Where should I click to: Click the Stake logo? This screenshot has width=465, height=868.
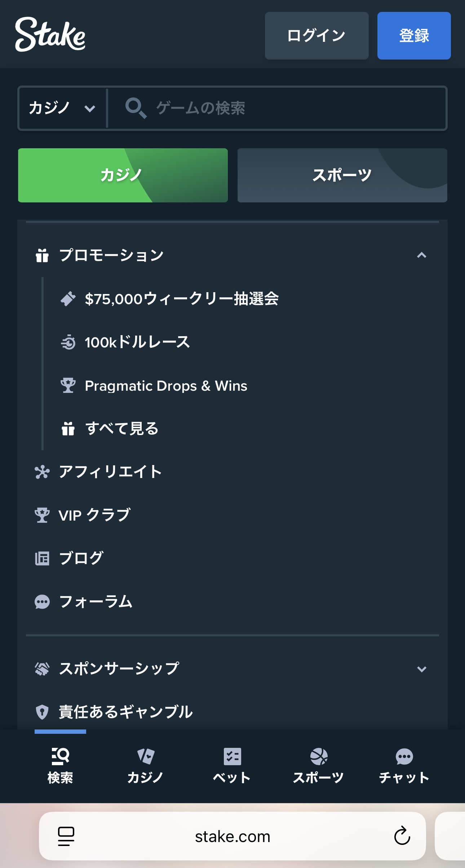(x=50, y=35)
